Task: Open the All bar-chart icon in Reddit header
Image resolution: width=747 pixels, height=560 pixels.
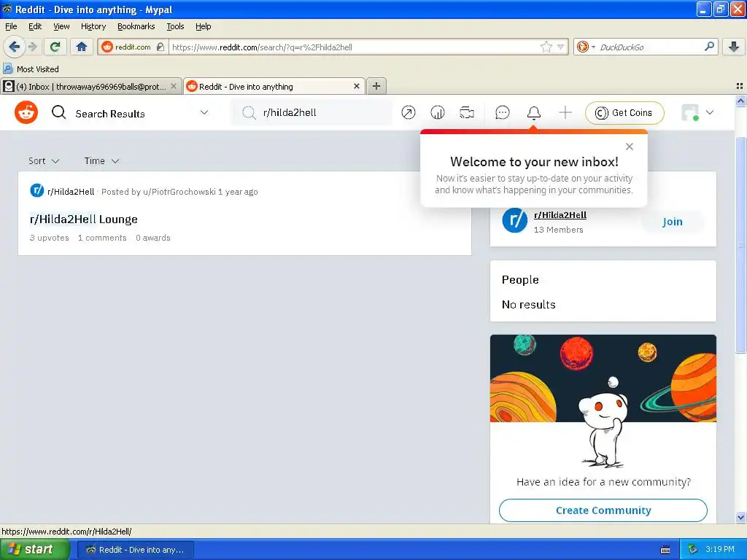Action: click(438, 113)
